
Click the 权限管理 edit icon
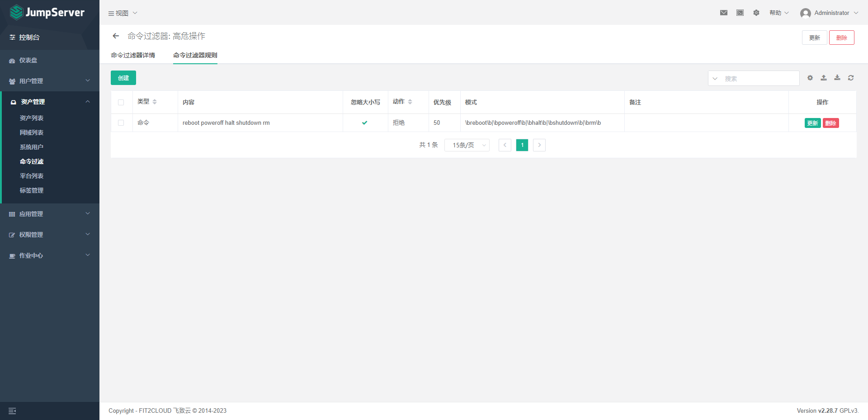[12, 235]
